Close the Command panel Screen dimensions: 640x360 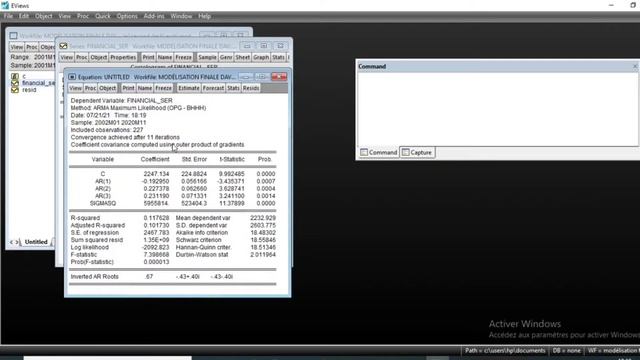point(635,66)
